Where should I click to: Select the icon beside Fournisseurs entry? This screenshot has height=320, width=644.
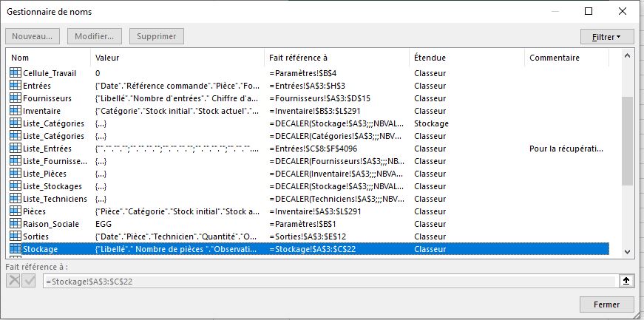tap(15, 98)
